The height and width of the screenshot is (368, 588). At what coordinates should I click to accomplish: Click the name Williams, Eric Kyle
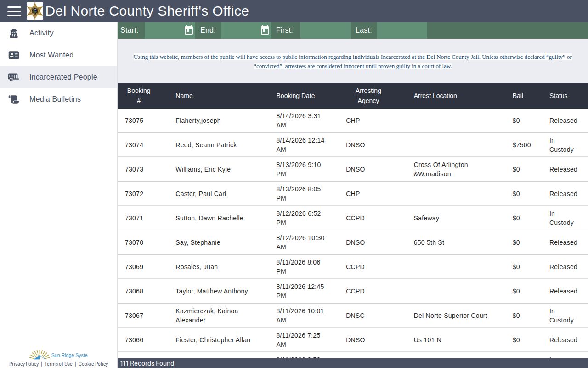(x=203, y=169)
